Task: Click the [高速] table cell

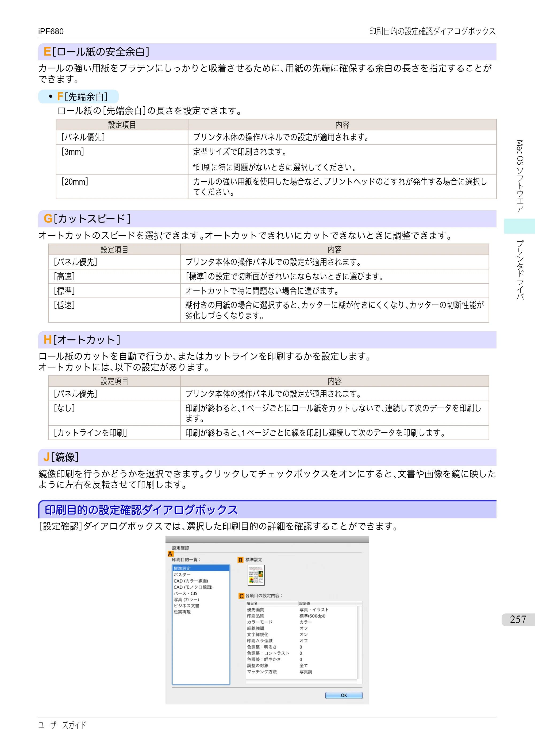Action: click(114, 276)
